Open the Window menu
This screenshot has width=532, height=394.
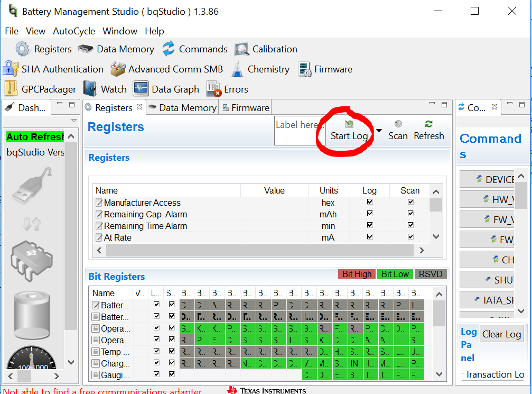[120, 31]
